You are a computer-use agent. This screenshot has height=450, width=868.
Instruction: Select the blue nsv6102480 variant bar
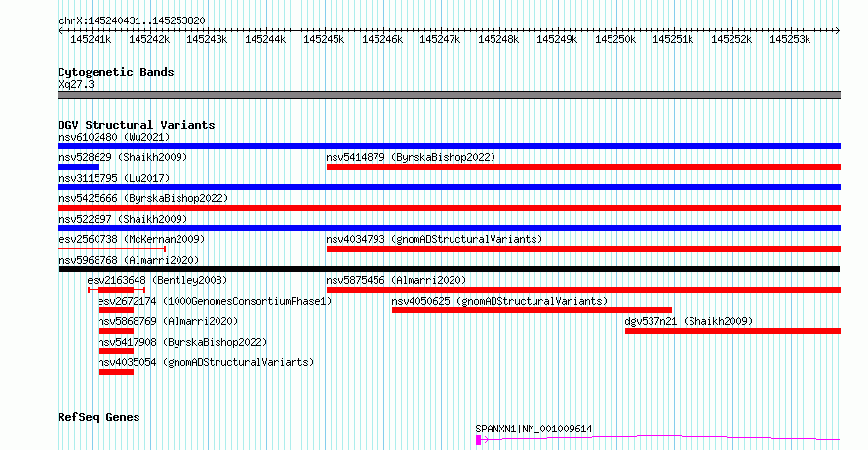449,146
